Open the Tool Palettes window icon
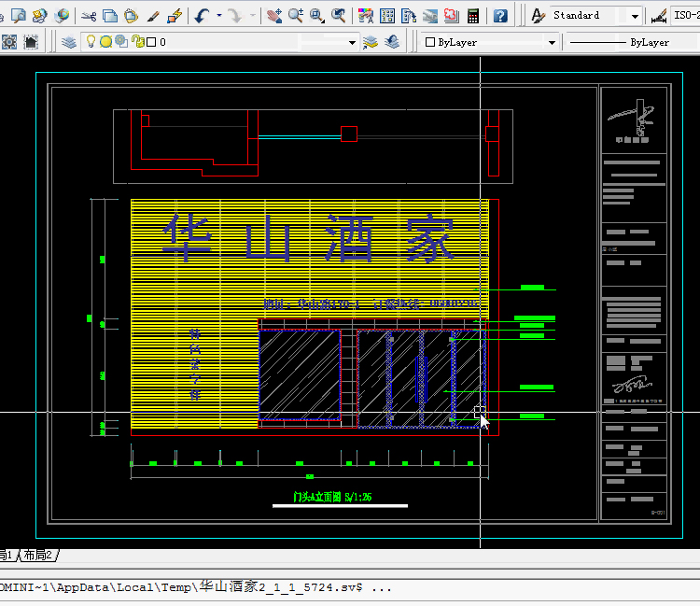The image size is (700, 606). pyautogui.click(x=409, y=16)
